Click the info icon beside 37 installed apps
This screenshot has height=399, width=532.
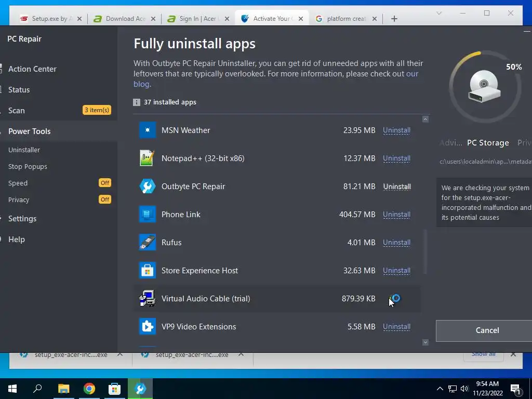click(137, 102)
